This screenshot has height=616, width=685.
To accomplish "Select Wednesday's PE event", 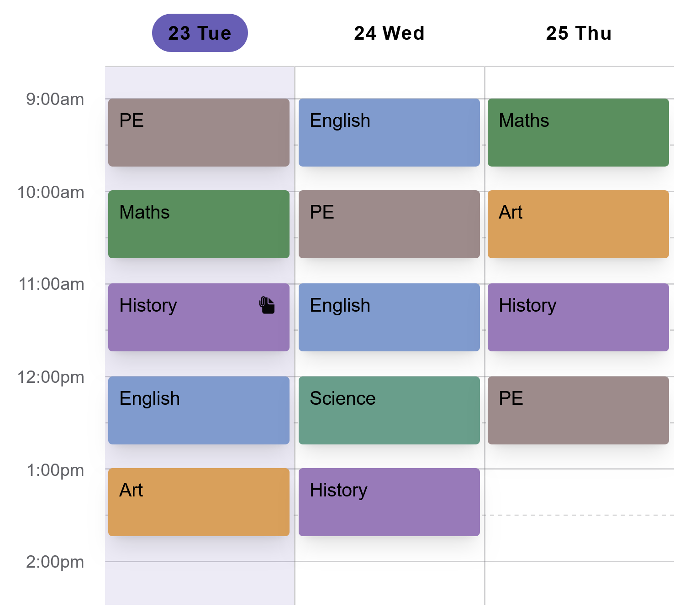I will pyautogui.click(x=389, y=224).
